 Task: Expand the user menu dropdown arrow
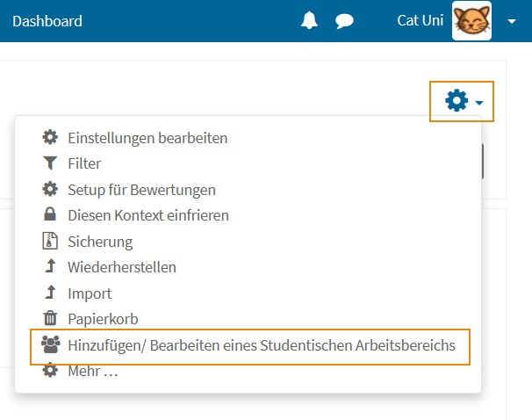point(512,21)
